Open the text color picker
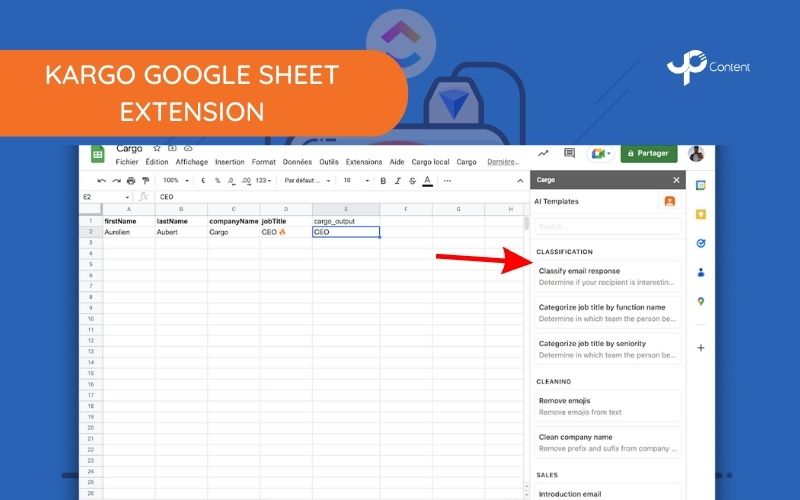The height and width of the screenshot is (500, 800). pyautogui.click(x=427, y=181)
